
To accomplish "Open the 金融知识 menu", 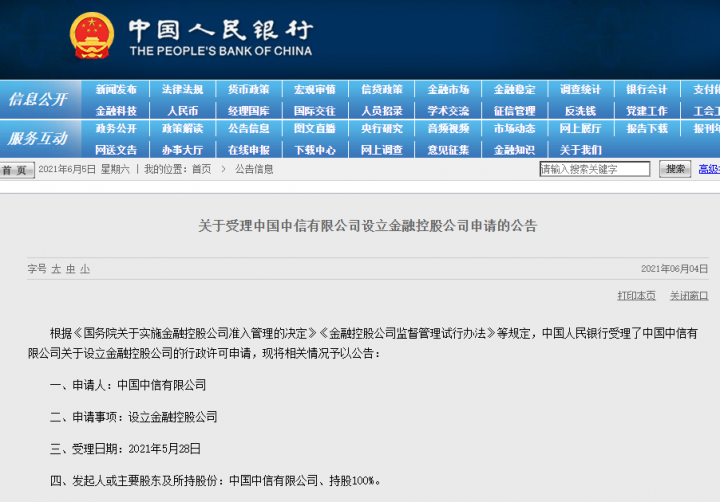I will click(514, 150).
